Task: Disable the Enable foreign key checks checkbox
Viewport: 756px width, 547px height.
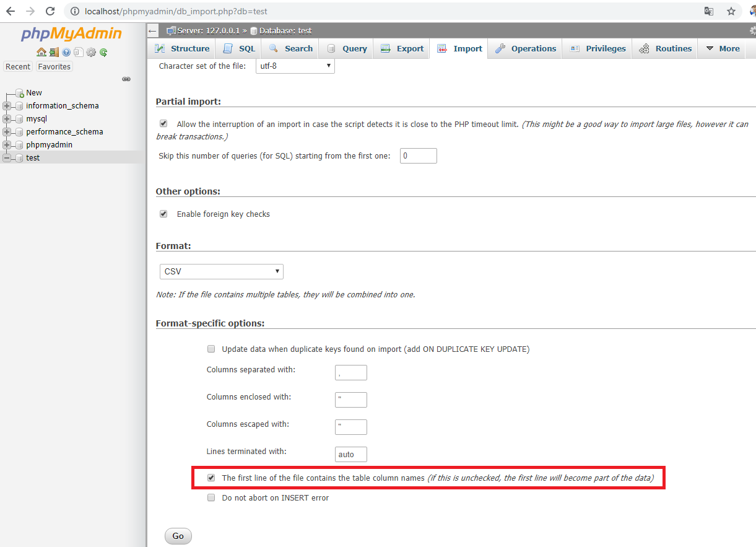Action: [x=163, y=214]
